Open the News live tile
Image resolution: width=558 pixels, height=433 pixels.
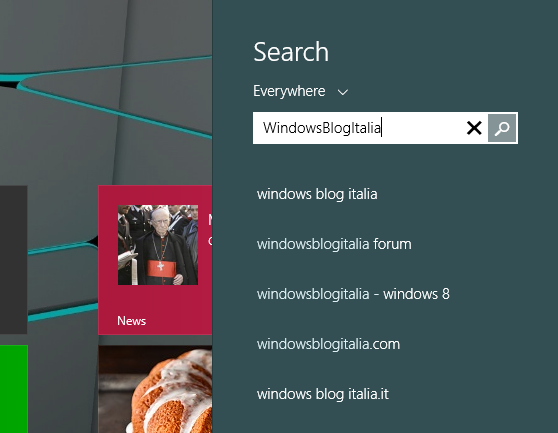coord(155,260)
